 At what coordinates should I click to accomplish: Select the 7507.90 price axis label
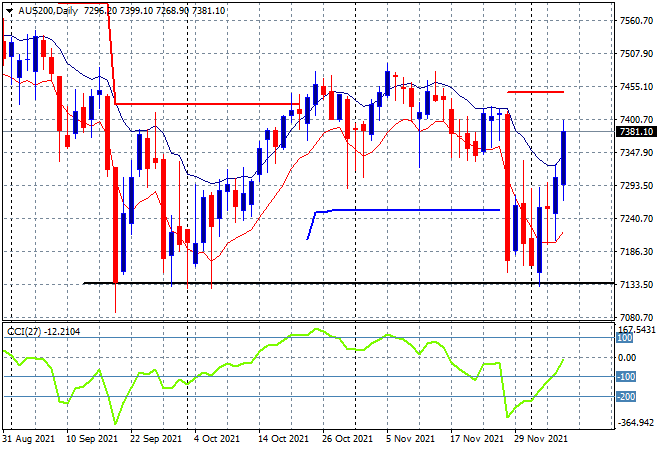636,54
